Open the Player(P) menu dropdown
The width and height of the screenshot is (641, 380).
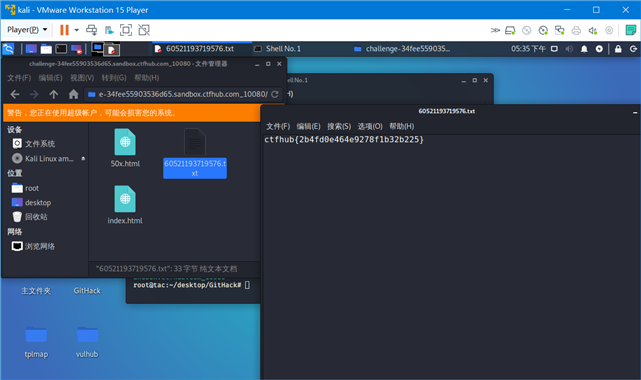coord(27,30)
